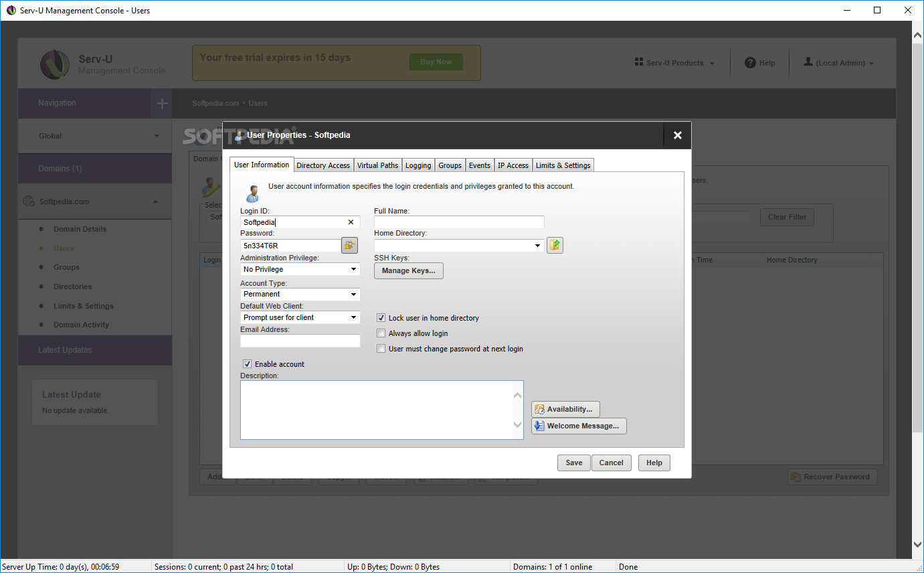
Task: Open the Default Web Client dropdown
Action: (x=300, y=317)
